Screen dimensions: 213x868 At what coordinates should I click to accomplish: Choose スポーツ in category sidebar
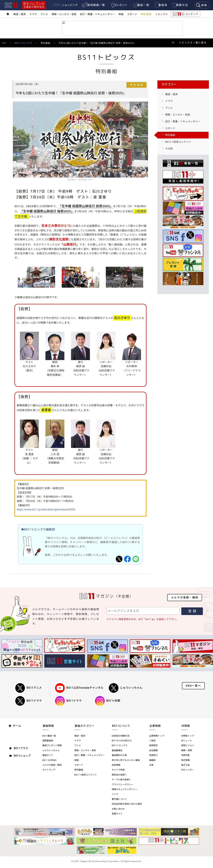170,128
